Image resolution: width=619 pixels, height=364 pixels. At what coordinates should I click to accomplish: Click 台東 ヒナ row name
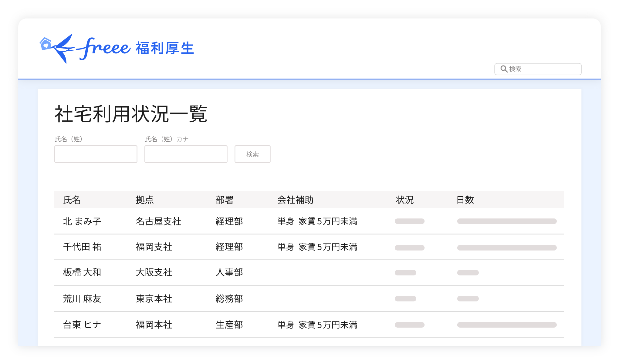click(x=82, y=325)
